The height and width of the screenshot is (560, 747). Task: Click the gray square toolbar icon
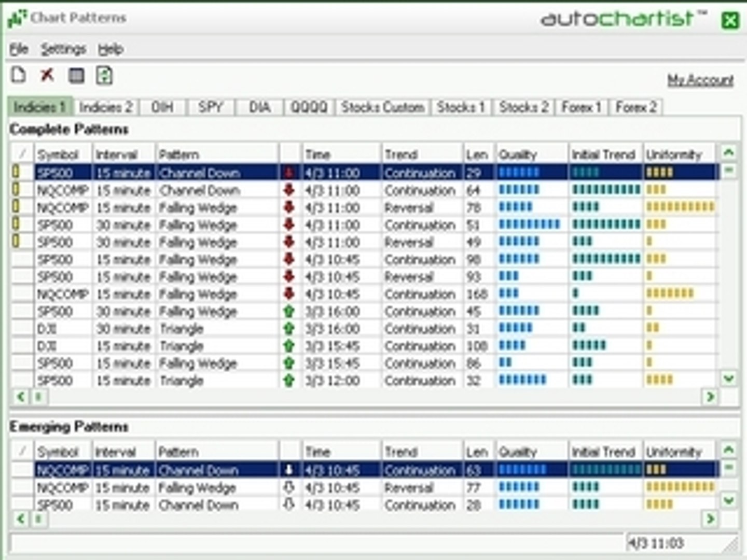pos(76,76)
